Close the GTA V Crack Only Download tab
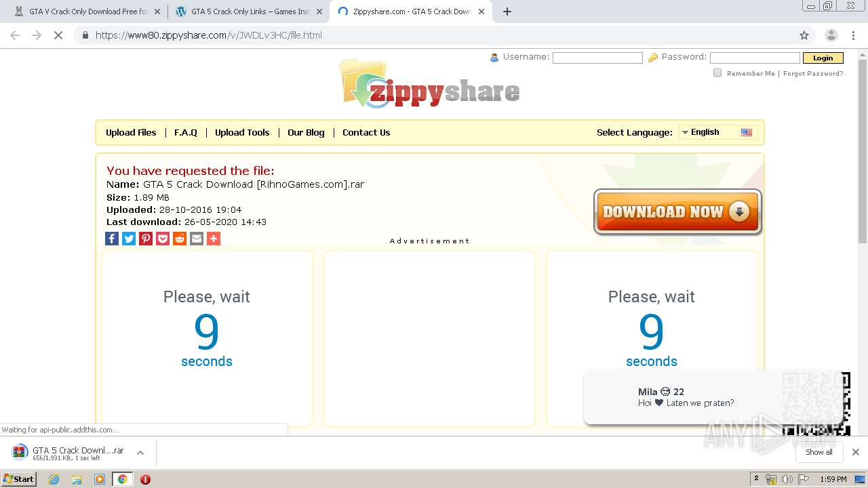The width and height of the screenshot is (868, 488). point(157,12)
